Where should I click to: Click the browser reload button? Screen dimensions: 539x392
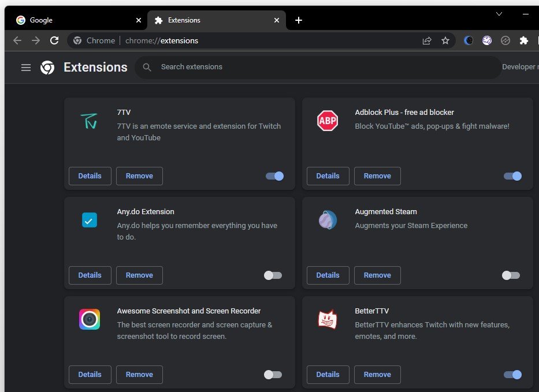click(x=54, y=40)
